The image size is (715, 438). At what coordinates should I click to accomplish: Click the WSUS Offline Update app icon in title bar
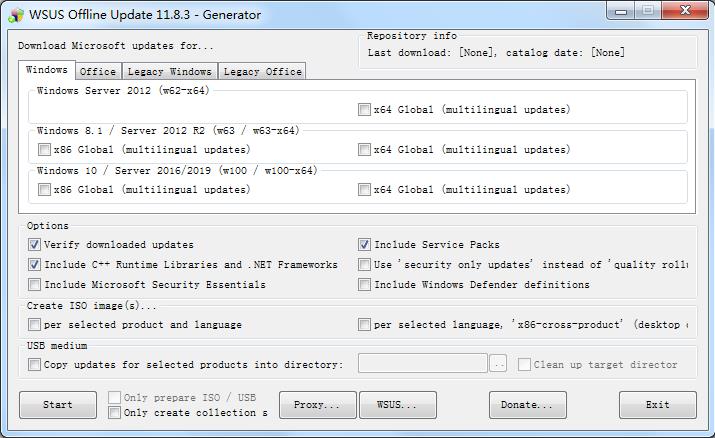(16, 15)
